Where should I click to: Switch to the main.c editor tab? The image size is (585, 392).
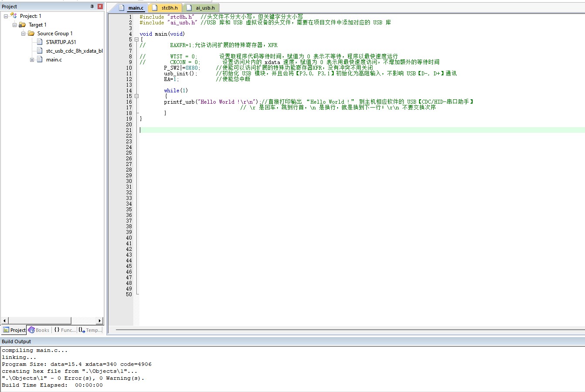pos(132,8)
